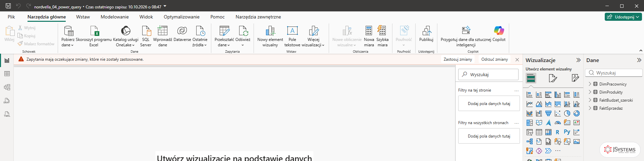Collapse the Wizualizacje pane
Viewport: 644px width, 161px height.
578,60
